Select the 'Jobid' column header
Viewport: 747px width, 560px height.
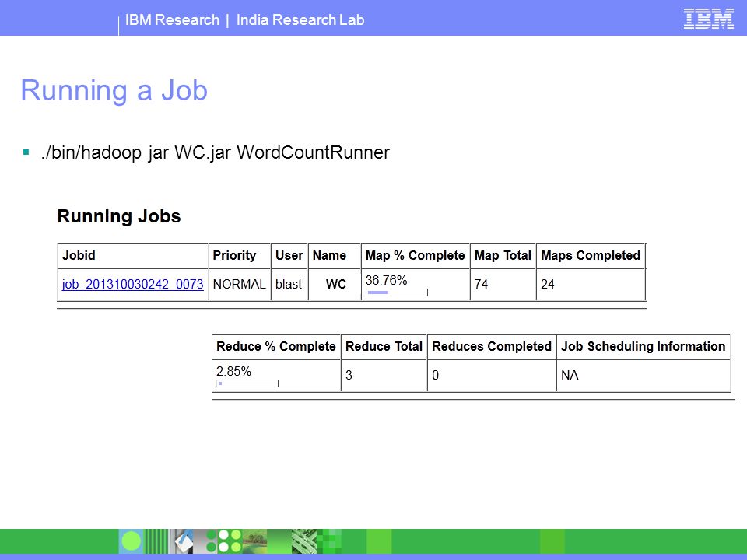point(133,256)
